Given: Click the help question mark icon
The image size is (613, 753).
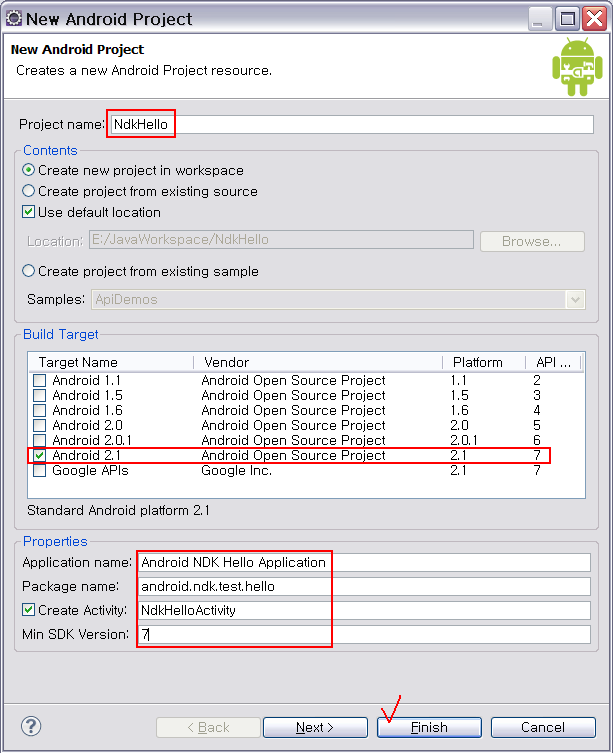Looking at the screenshot, I should [31, 726].
